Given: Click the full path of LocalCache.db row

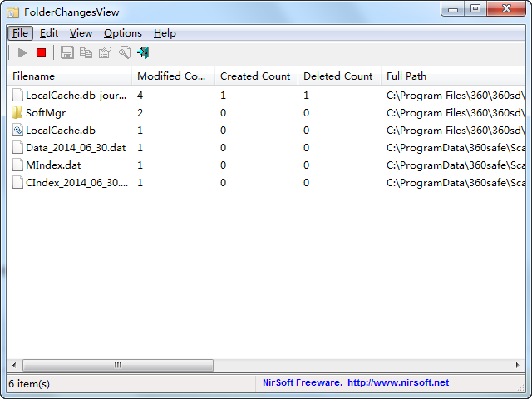Looking at the screenshot, I should pos(456,131).
